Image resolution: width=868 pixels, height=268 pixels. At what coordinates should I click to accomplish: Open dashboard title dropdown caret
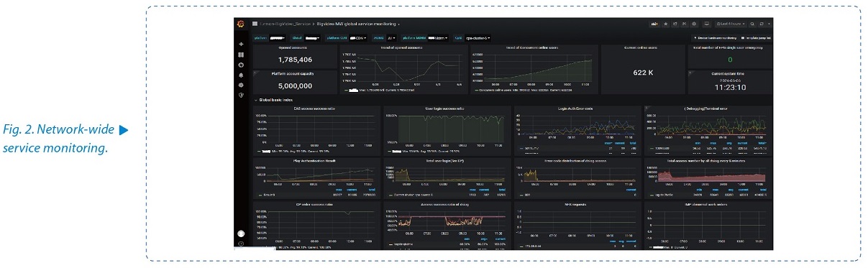tap(398, 24)
